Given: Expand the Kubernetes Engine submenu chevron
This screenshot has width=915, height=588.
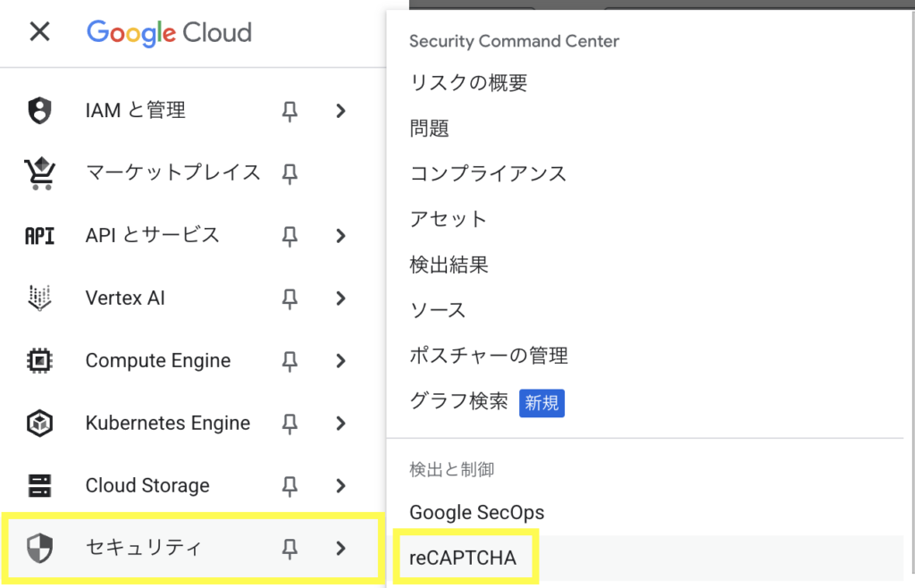Looking at the screenshot, I should [340, 424].
